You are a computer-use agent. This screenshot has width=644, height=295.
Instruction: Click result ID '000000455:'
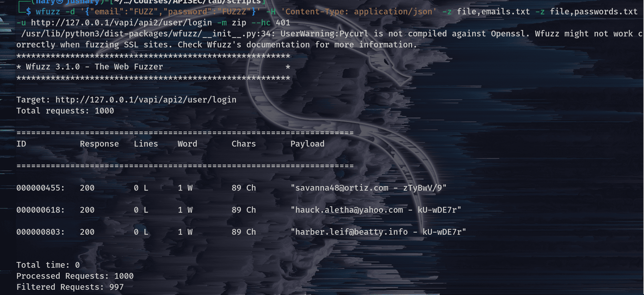(40, 188)
